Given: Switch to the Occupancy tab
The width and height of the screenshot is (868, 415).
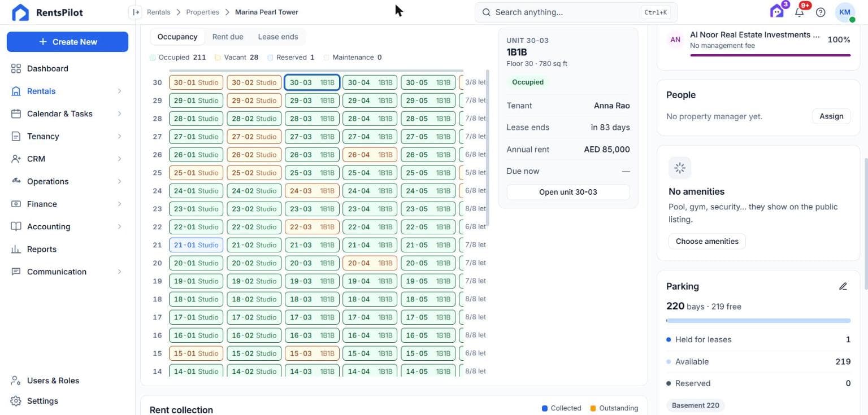Looking at the screenshot, I should pyautogui.click(x=177, y=37).
